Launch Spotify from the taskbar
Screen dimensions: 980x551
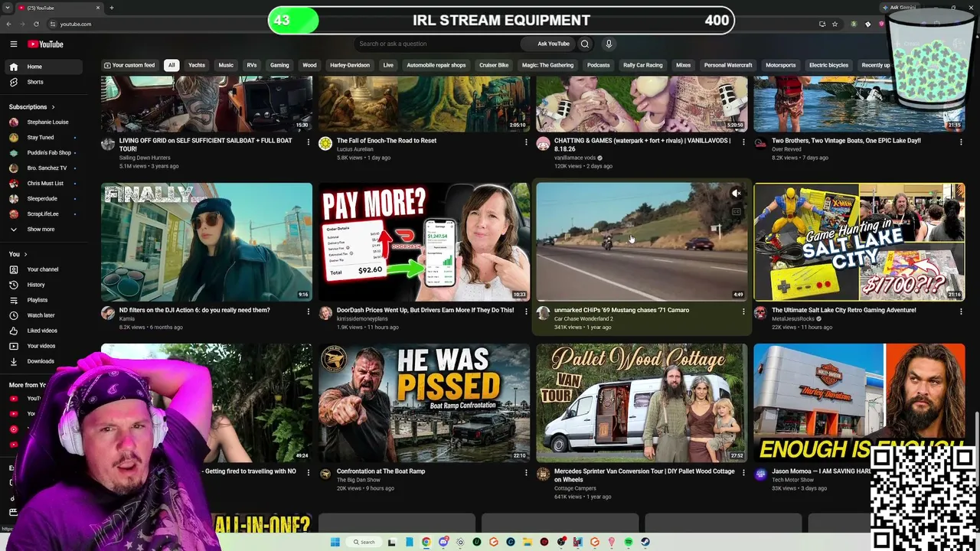(629, 542)
